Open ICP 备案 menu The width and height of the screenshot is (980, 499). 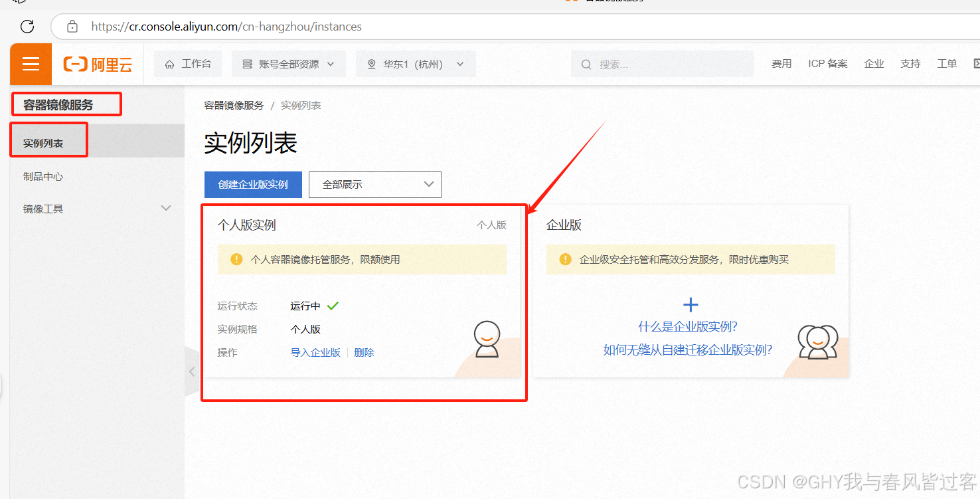click(x=828, y=64)
